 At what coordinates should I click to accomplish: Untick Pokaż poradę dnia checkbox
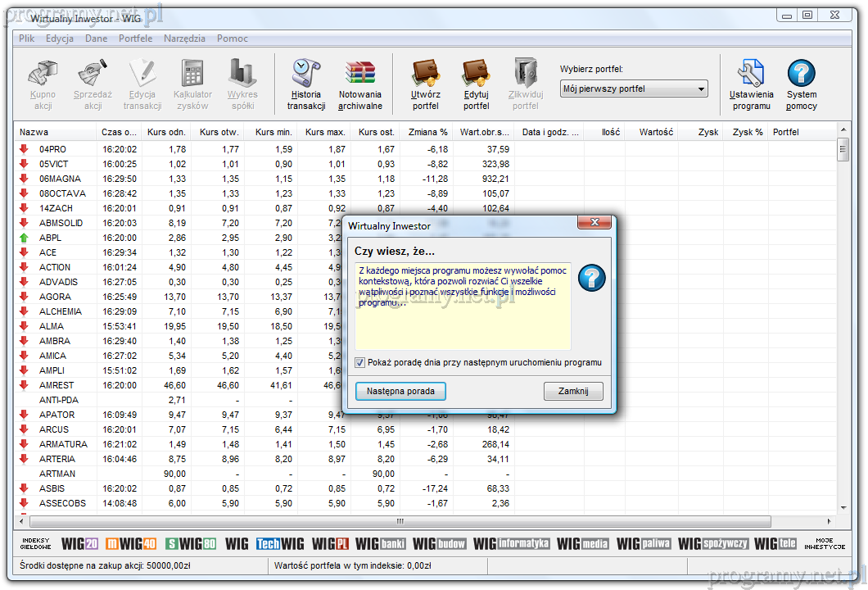(x=360, y=362)
